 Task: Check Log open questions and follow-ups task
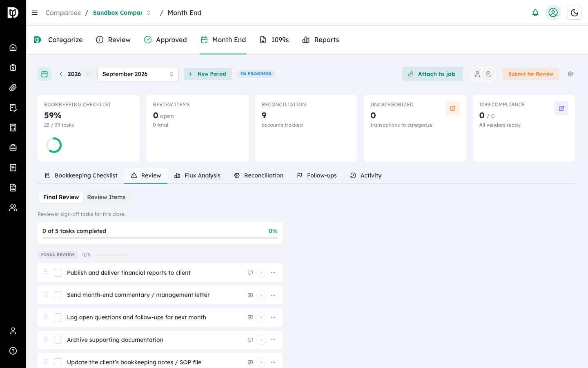coord(58,317)
